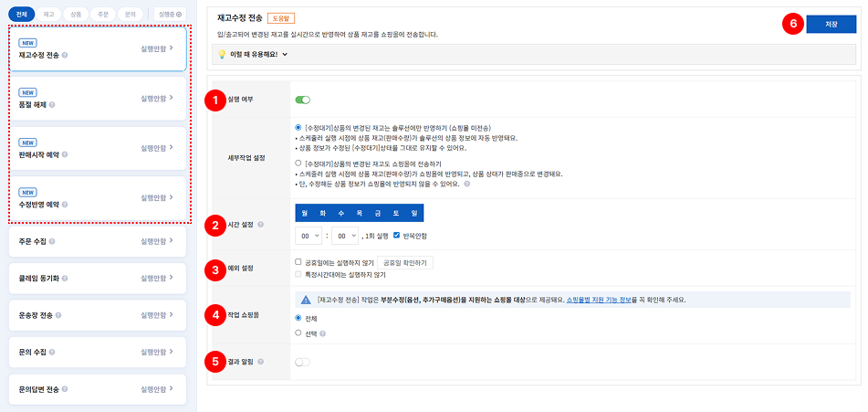
Task: Click help icon next to 선택 radio option
Action: [x=323, y=333]
